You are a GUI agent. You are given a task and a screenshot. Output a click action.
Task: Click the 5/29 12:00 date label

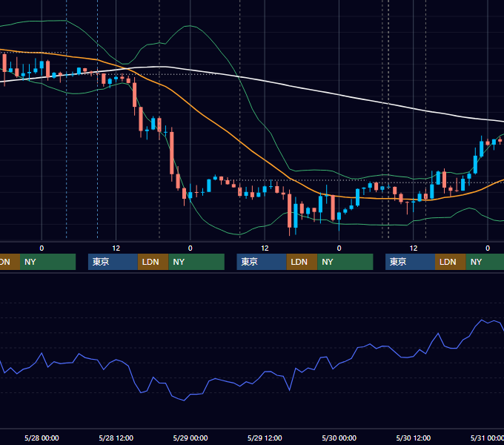265,438
